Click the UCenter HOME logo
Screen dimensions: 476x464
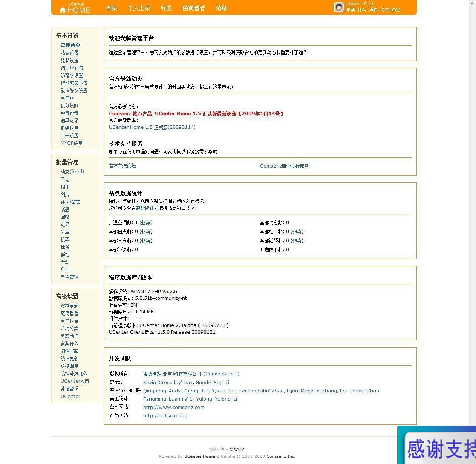(x=75, y=8)
